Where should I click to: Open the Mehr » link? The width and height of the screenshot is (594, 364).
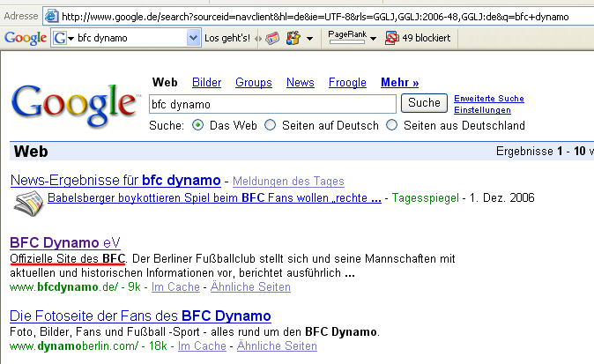[399, 82]
